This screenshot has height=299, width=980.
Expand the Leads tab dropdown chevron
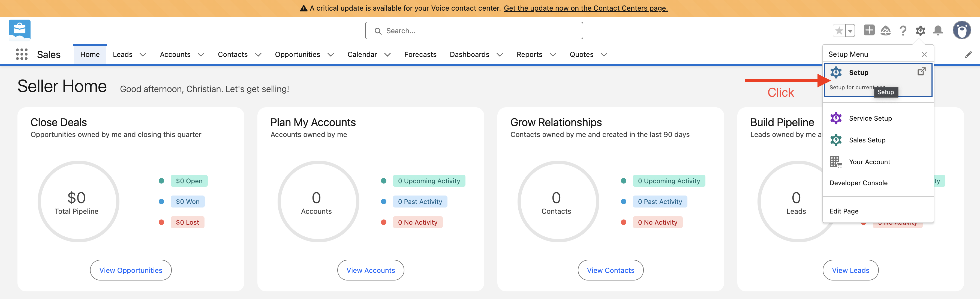coord(143,55)
